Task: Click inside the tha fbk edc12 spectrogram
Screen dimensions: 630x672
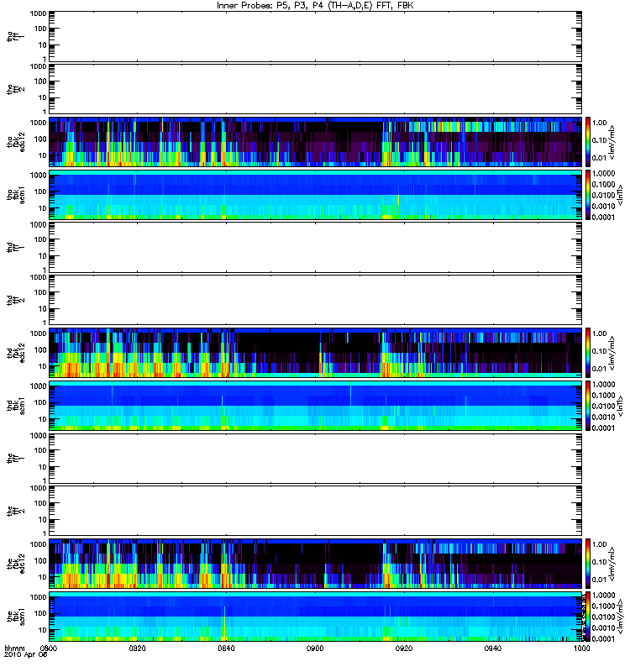Action: (316, 141)
